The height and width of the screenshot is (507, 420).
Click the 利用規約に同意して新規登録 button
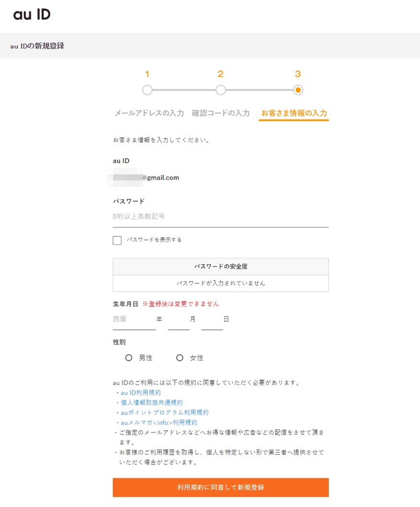click(220, 487)
